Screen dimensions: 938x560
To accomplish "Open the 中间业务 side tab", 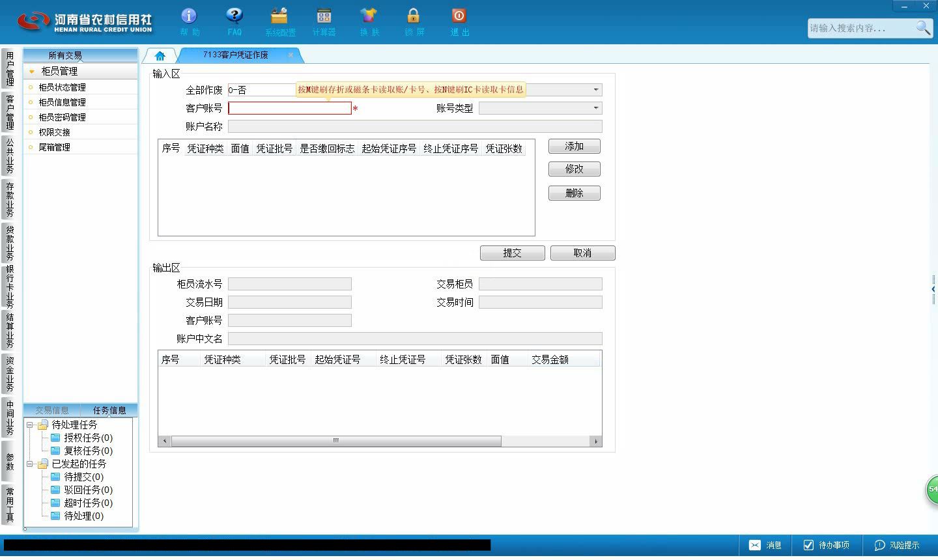I will pos(9,417).
